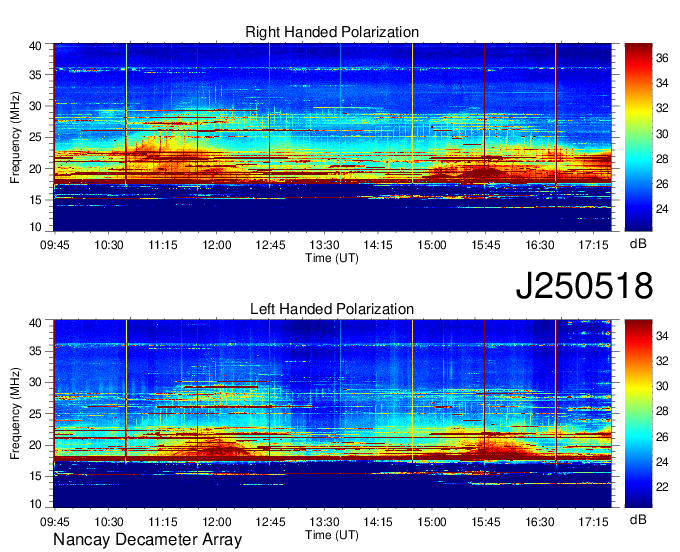This screenshot has height=552, width=680.
Task: Click 20 MHz tick on left-handed plot axis
Action: (36, 445)
